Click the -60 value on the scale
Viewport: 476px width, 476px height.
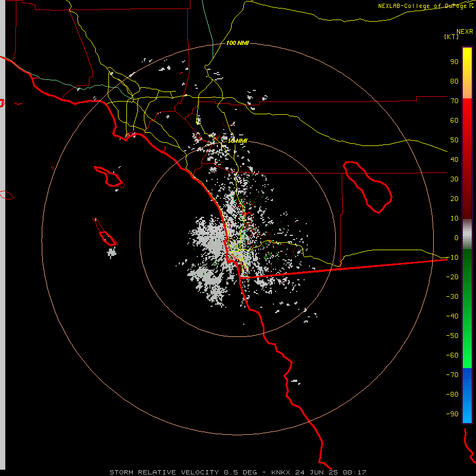pyautogui.click(x=452, y=355)
